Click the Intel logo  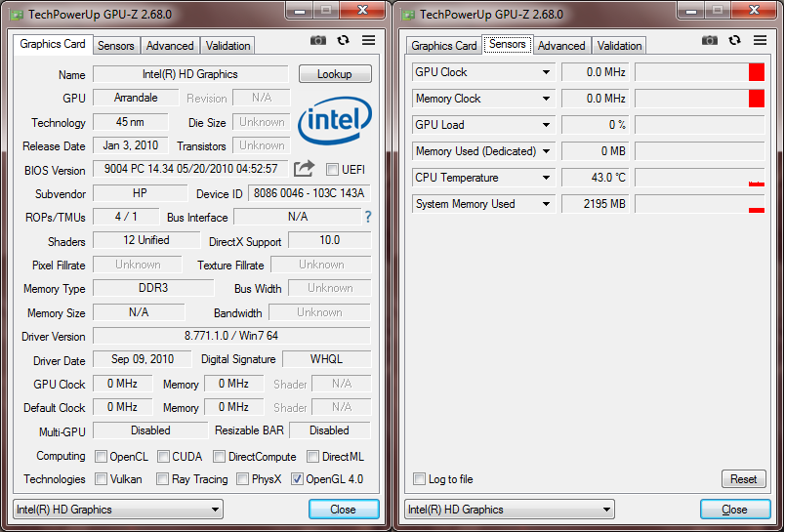[x=335, y=120]
